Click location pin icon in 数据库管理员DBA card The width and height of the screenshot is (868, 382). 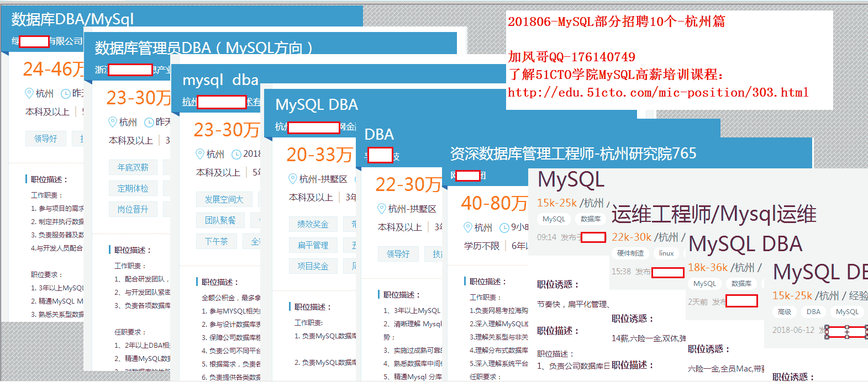(x=113, y=122)
